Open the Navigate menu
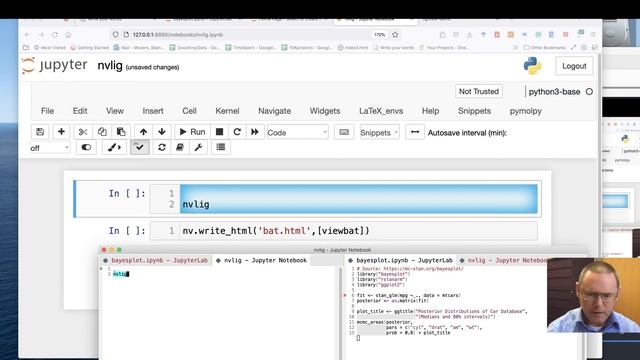 coord(274,111)
